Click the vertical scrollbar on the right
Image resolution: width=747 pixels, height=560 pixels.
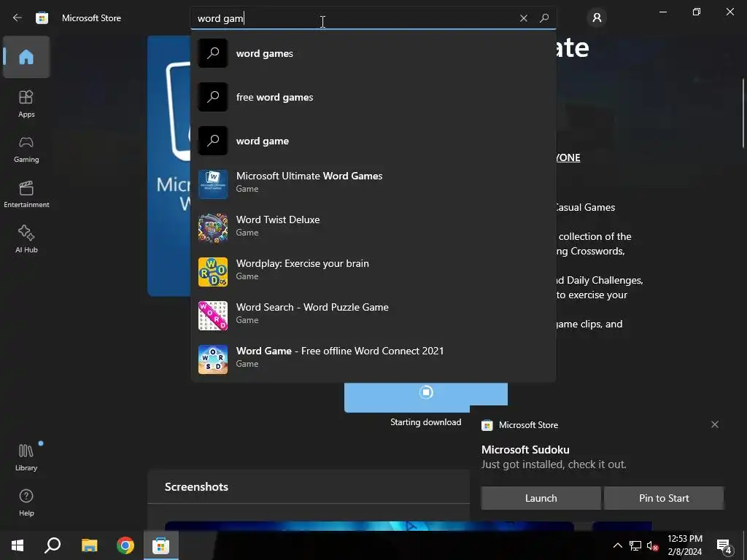click(x=743, y=113)
